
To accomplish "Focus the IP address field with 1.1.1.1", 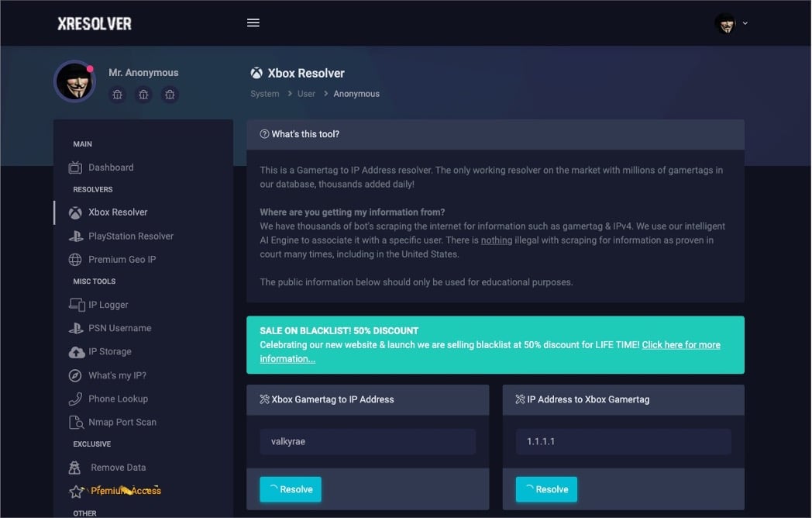I will (x=624, y=441).
